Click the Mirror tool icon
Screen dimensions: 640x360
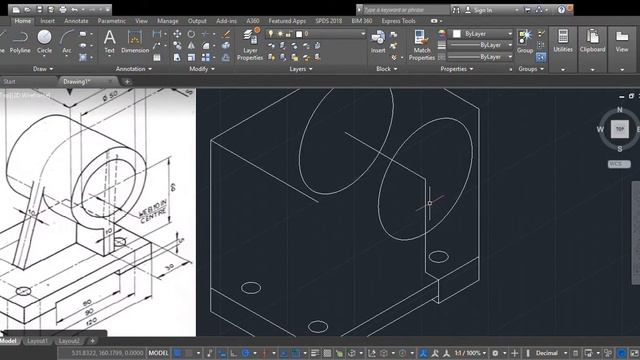(x=191, y=46)
